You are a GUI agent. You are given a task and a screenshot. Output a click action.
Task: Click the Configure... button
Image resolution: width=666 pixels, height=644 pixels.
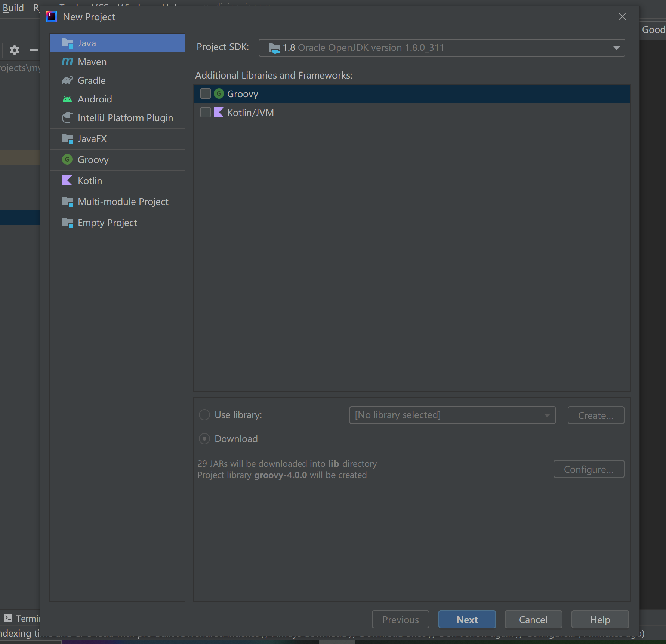click(589, 469)
